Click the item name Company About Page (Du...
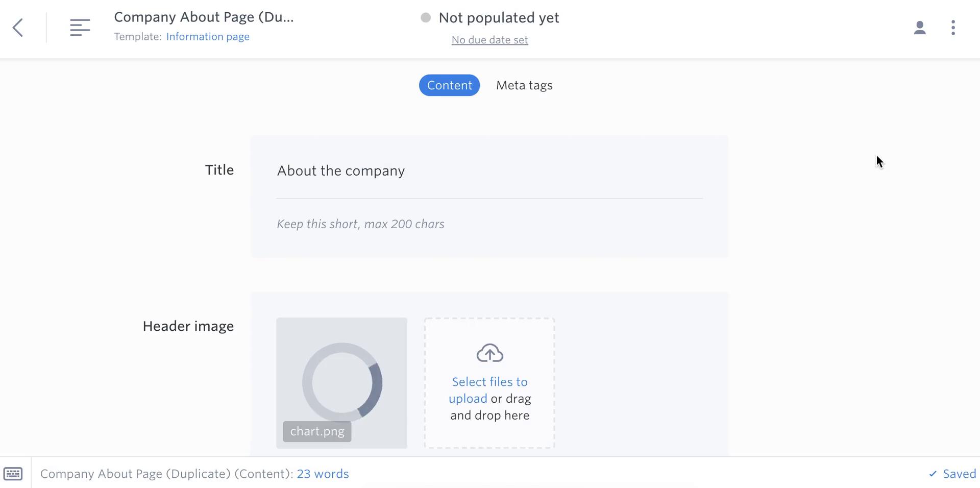The width and height of the screenshot is (980, 488). [204, 17]
